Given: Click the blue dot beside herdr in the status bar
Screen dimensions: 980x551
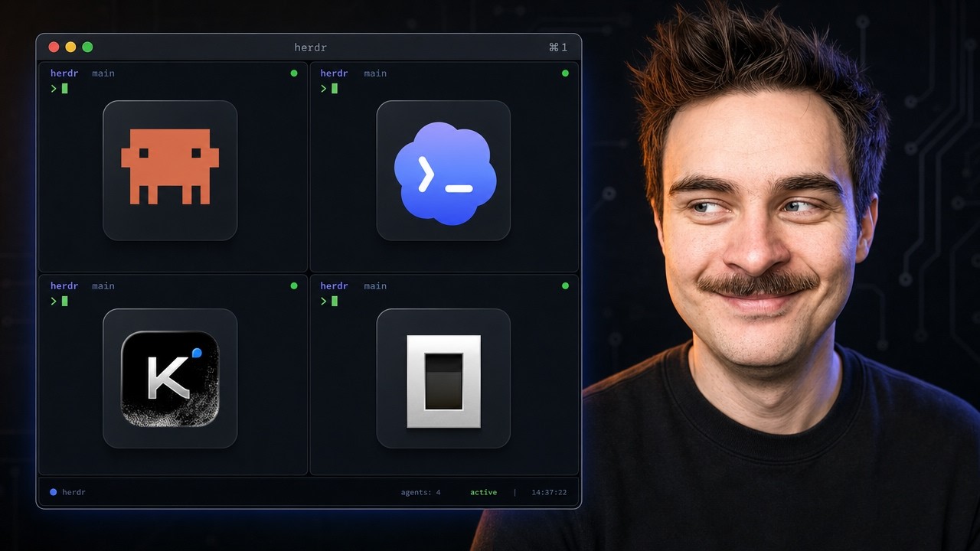Looking at the screenshot, I should [53, 492].
